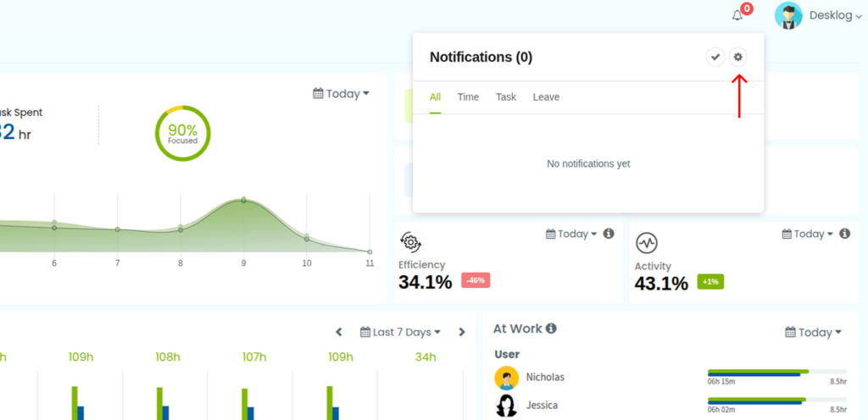The image size is (868, 420).
Task: Click the Efficiency gear widget icon
Action: point(410,243)
